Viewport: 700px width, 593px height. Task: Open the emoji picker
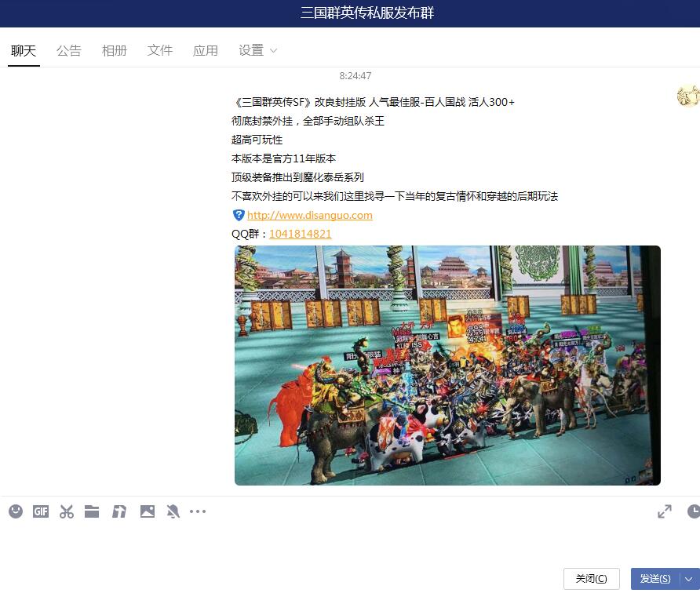[16, 511]
